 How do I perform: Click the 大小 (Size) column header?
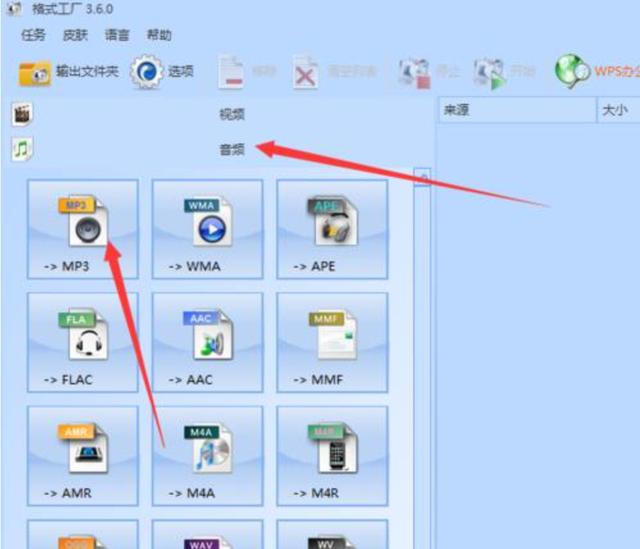pyautogui.click(x=619, y=109)
